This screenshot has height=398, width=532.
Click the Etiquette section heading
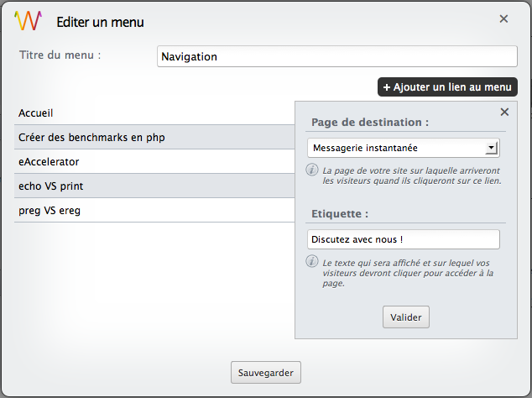[340, 214]
